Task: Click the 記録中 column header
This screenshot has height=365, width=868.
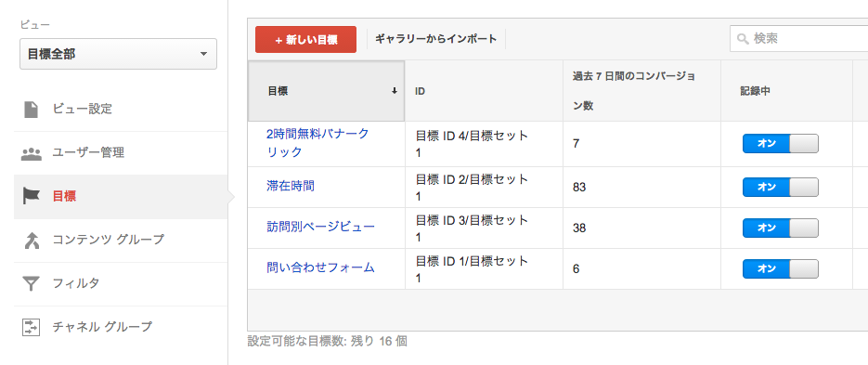Action: coord(786,91)
